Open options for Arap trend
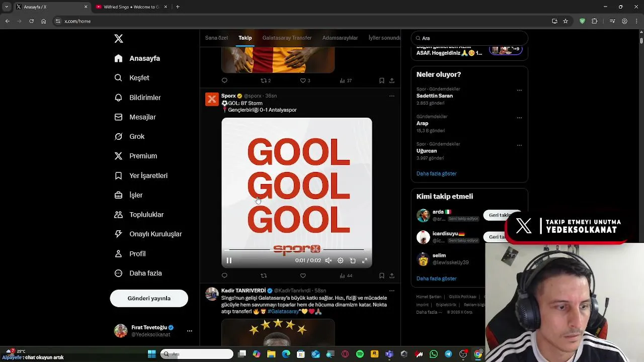 coord(519,118)
